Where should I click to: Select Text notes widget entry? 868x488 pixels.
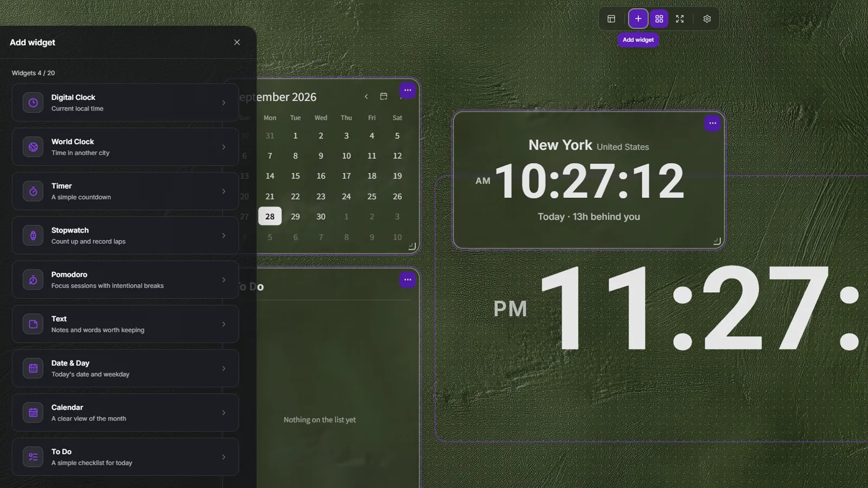(125, 324)
